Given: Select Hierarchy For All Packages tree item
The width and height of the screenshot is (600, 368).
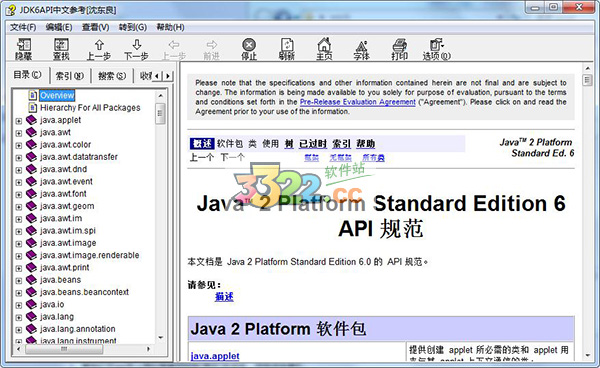Looking at the screenshot, I should coord(90,108).
